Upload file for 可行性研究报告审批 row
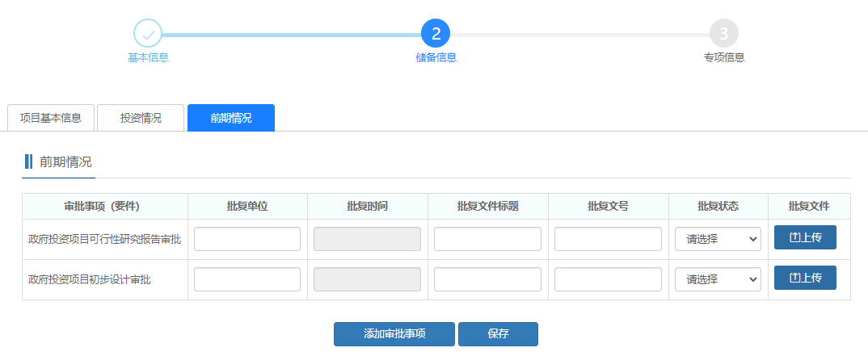This screenshot has height=356, width=868. click(x=805, y=237)
